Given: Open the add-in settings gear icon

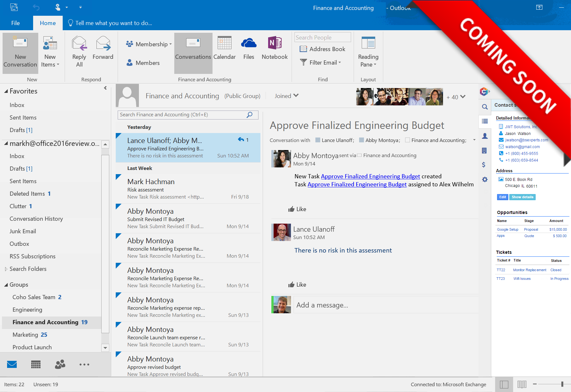Looking at the screenshot, I should pyautogui.click(x=485, y=180).
